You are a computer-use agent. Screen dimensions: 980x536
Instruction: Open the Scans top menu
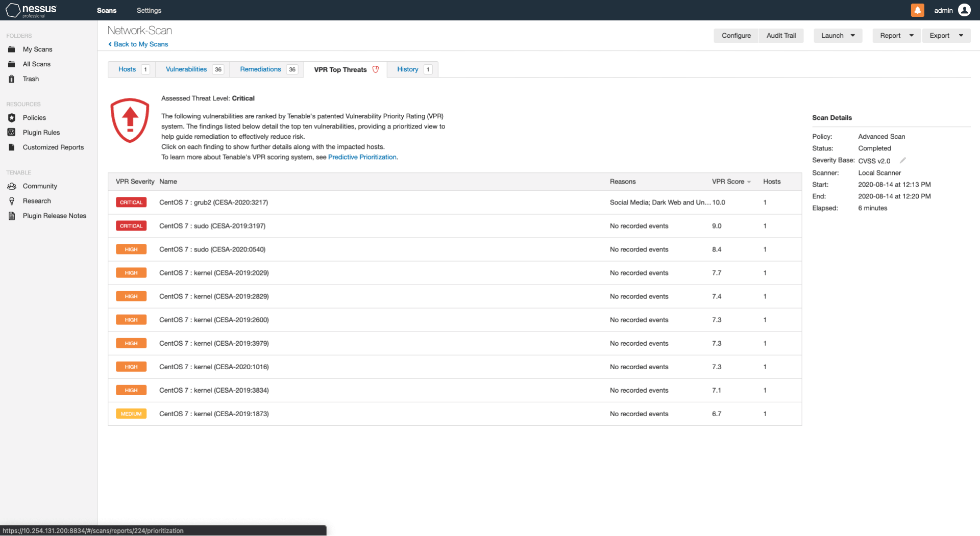[107, 10]
